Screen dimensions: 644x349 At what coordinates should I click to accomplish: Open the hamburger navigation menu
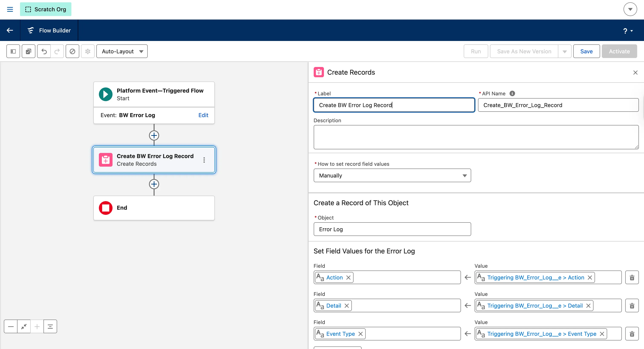coord(10,9)
